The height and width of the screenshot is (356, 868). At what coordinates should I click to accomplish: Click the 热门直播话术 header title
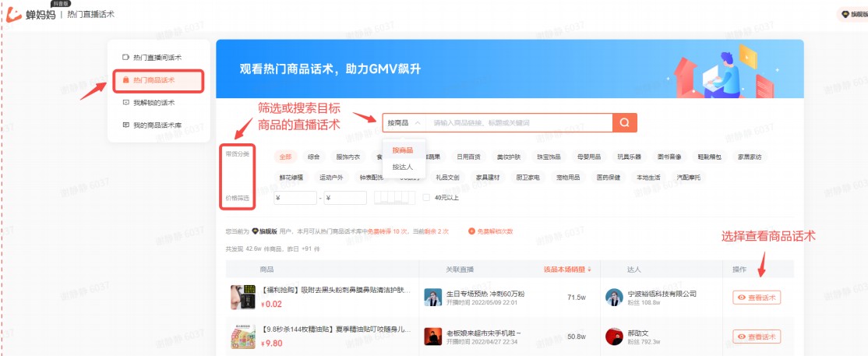pos(91,14)
